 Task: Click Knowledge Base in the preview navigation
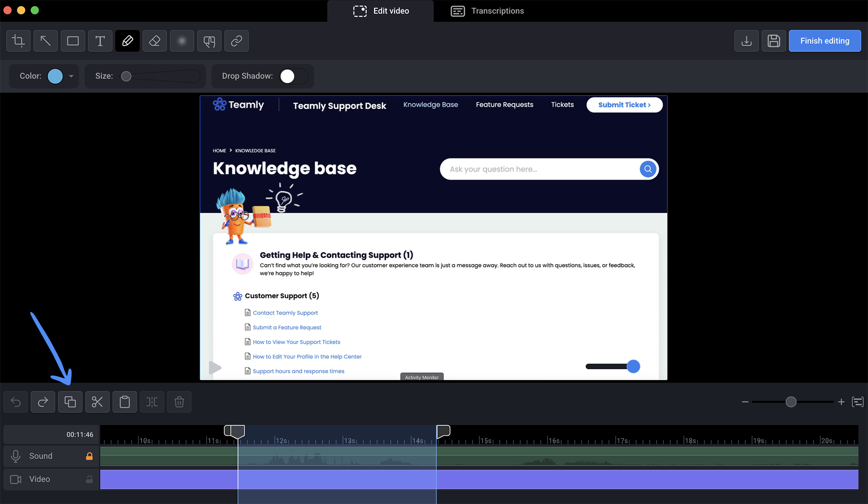point(431,105)
